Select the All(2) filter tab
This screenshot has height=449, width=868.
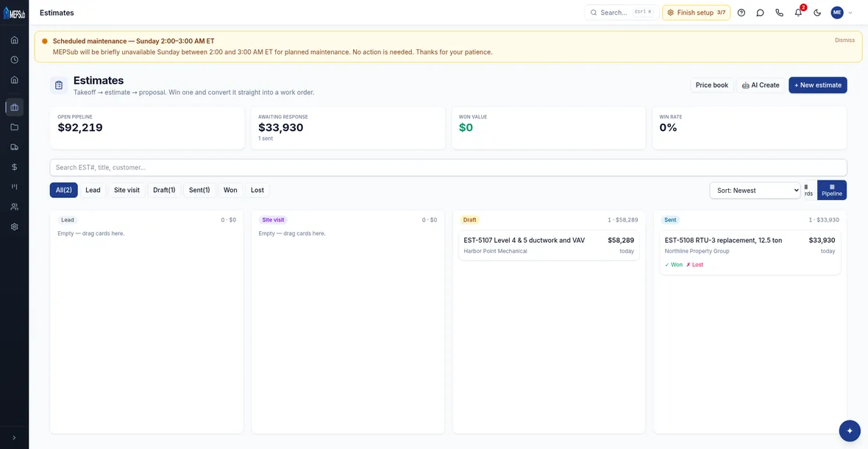click(64, 190)
